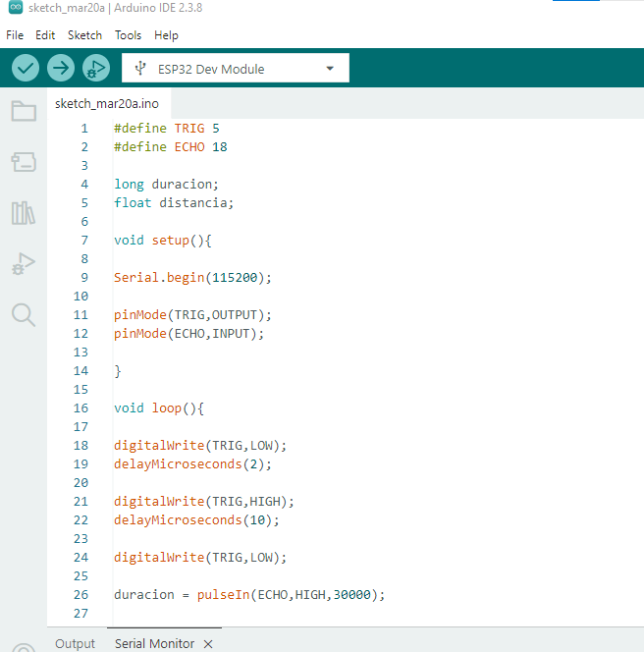Image resolution: width=644 pixels, height=652 pixels.
Task: Open the Search magnifier sidebar icon
Action: click(x=24, y=315)
